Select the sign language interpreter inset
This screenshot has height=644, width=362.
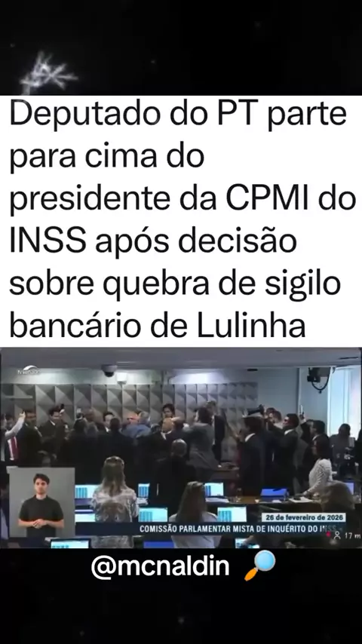click(x=41, y=501)
